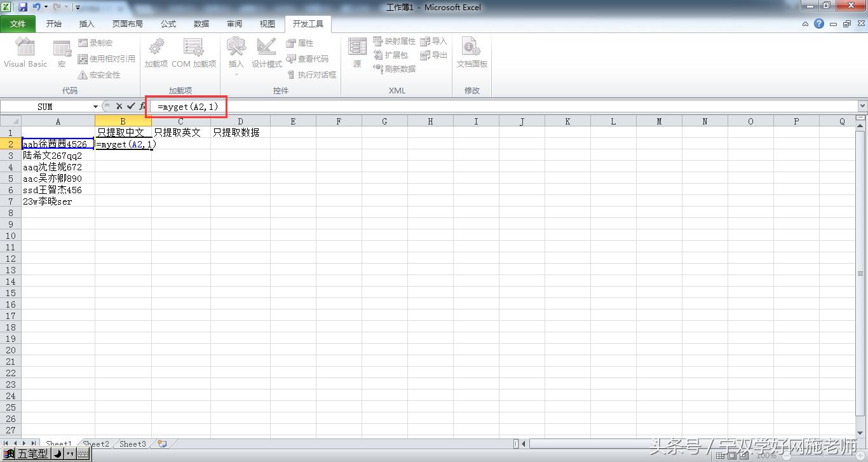
Task: Select row 10 header
Action: click(11, 236)
